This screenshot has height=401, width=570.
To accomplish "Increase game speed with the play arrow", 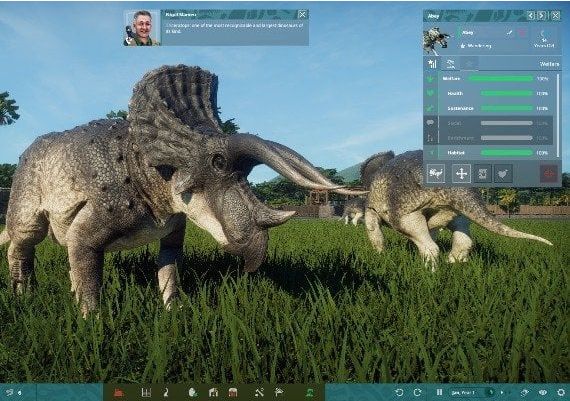I will click(x=502, y=393).
